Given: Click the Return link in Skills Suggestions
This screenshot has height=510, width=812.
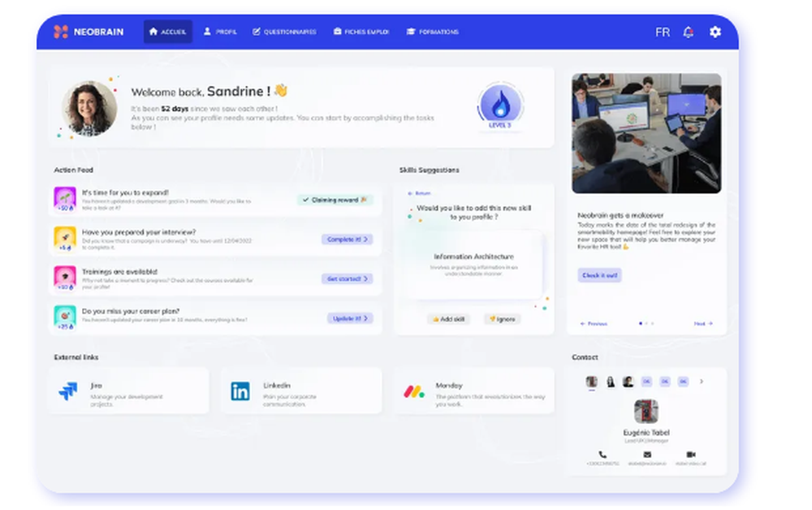Looking at the screenshot, I should 420,193.
